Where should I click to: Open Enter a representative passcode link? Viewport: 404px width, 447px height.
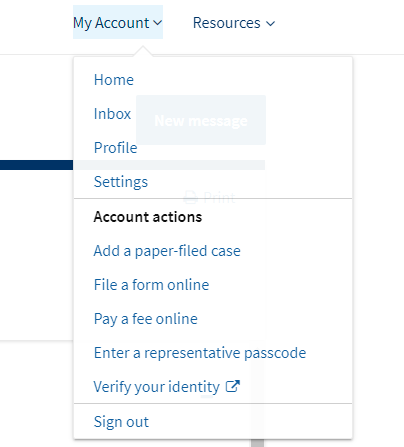point(200,353)
